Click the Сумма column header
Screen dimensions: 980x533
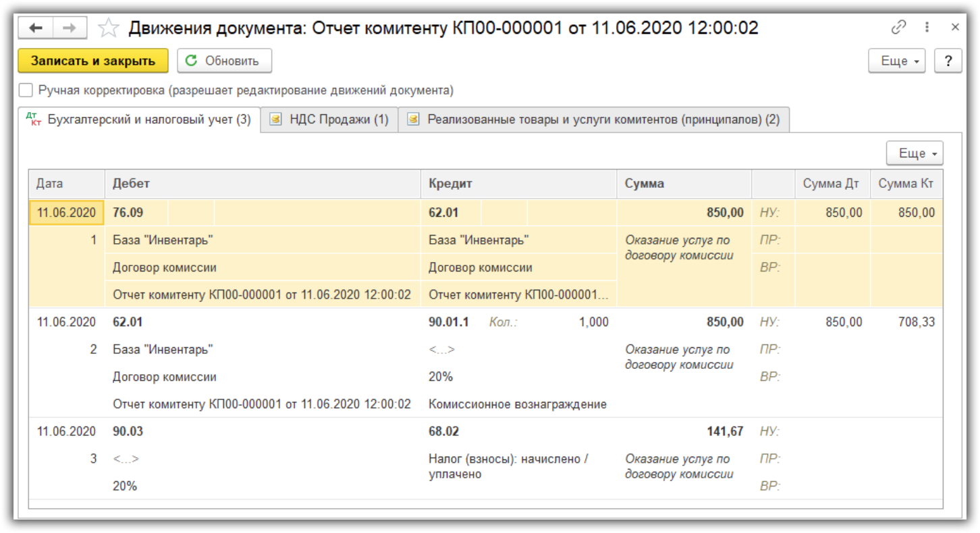click(684, 184)
